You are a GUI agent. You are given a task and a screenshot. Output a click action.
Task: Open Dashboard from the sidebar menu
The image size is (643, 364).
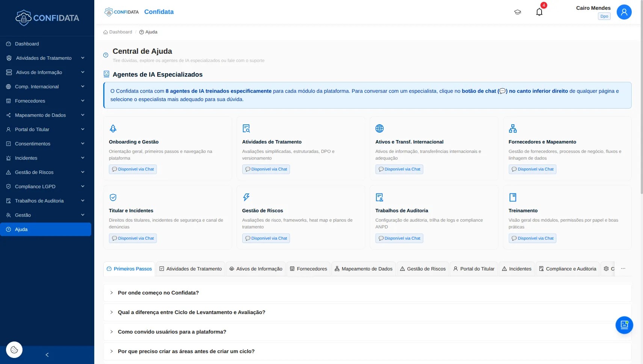(26, 44)
